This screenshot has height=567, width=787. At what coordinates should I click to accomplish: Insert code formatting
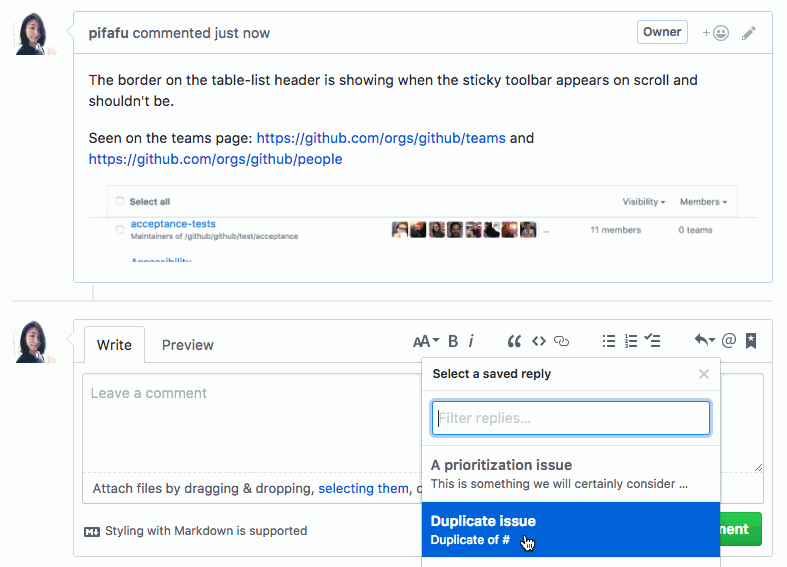pos(538,341)
